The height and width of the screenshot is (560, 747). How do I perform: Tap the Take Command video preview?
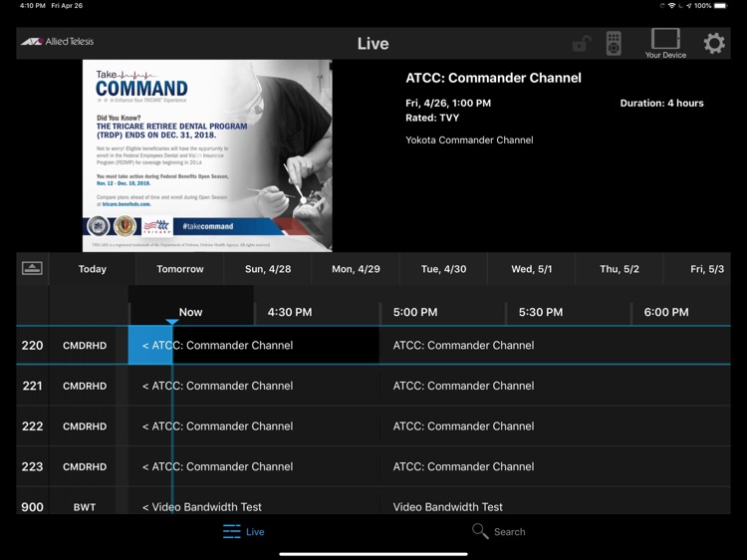click(x=207, y=155)
